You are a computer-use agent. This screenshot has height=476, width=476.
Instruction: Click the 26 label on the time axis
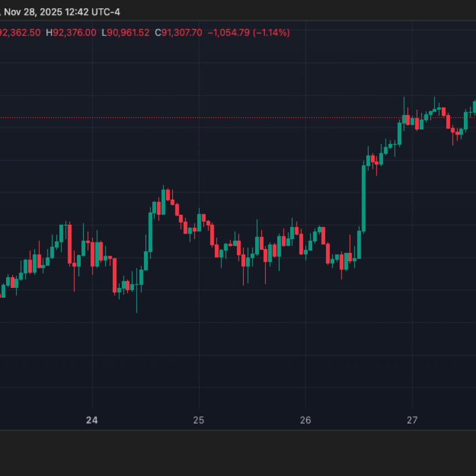pyautogui.click(x=305, y=420)
